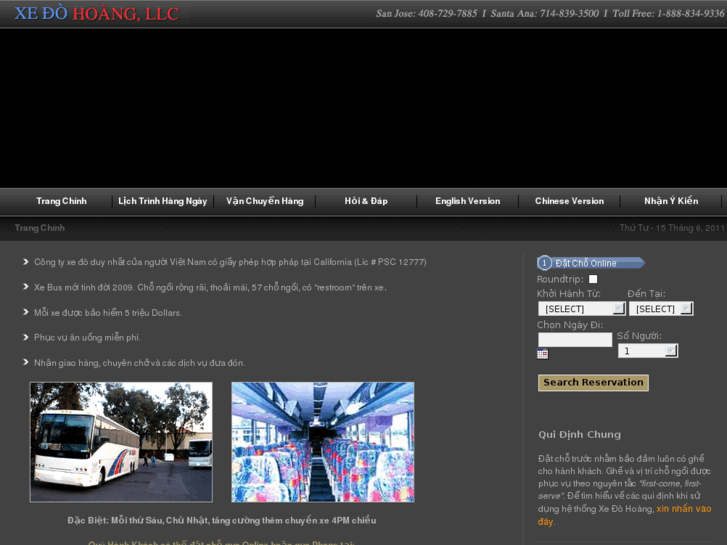
Task: Click the Đặt Chỗ Online banner
Action: [591, 263]
